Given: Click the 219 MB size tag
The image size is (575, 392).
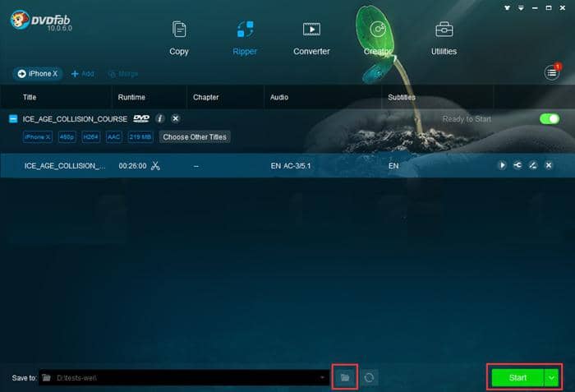Looking at the screenshot, I should click(140, 137).
